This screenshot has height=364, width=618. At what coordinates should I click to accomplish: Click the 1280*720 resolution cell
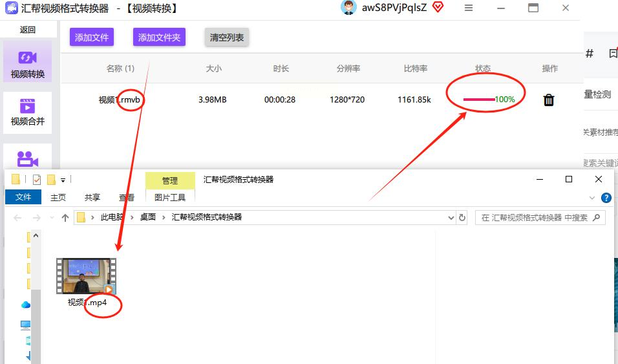[347, 100]
